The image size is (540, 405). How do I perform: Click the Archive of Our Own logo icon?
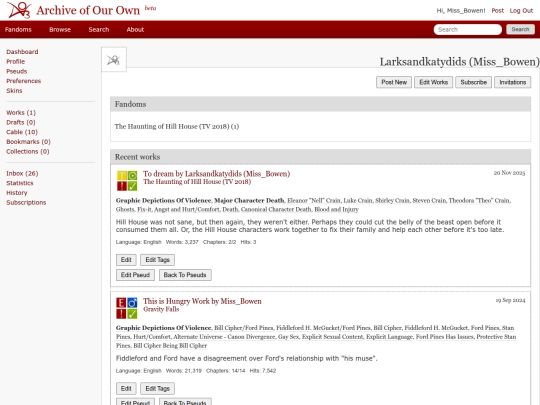click(19, 10)
